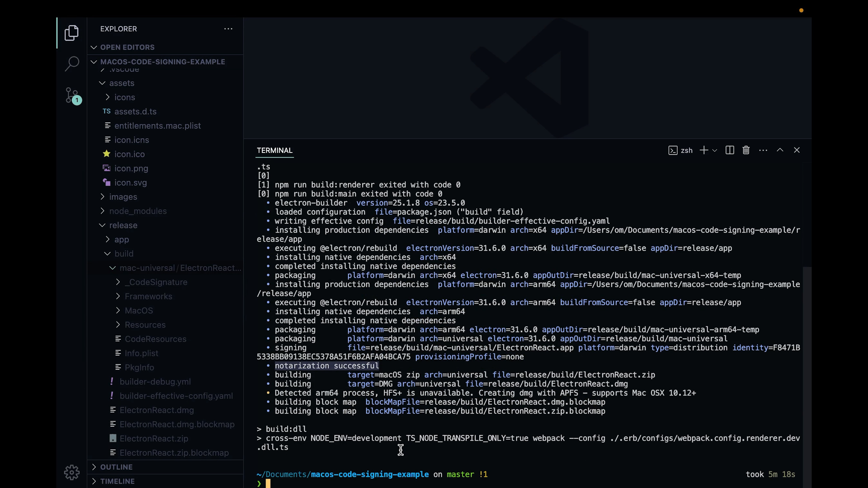868x488 pixels.
Task: Select the zsh terminal instance label
Action: click(686, 150)
